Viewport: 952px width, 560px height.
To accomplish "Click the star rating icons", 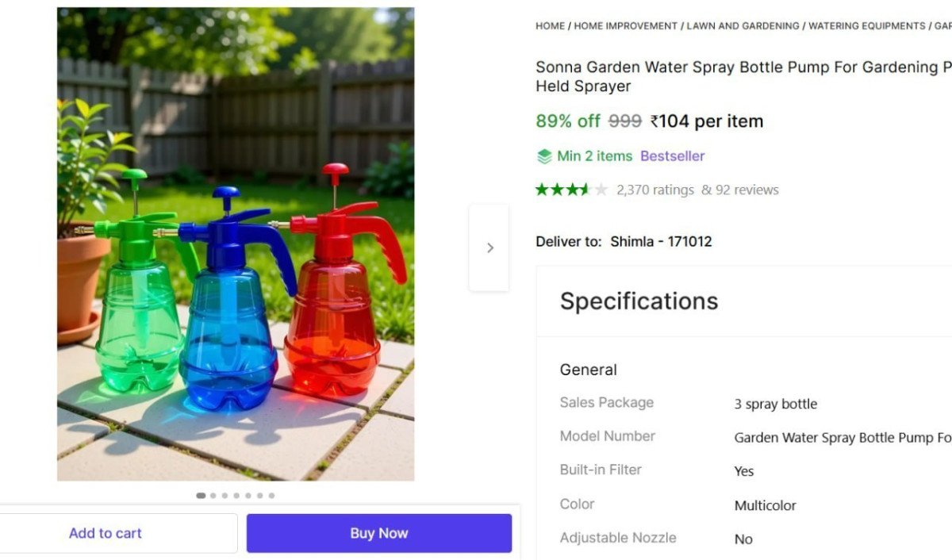I will click(x=571, y=190).
